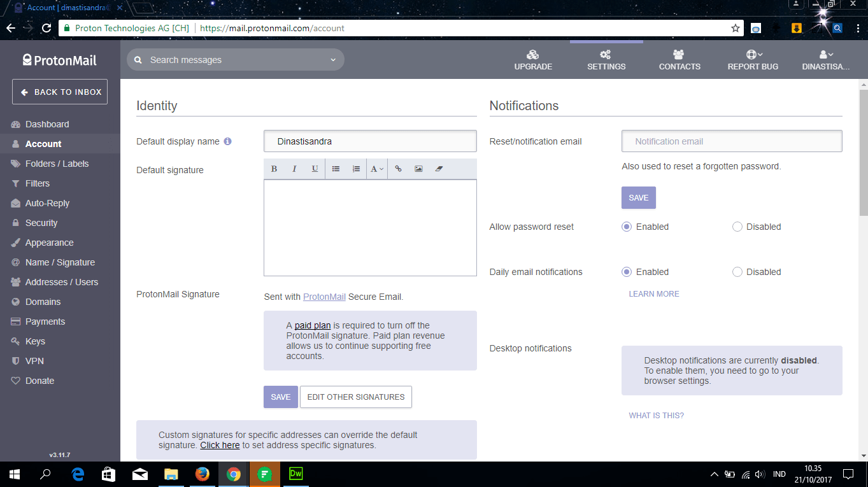
Task: Select Disabled for Daily email notifications
Action: pos(737,272)
